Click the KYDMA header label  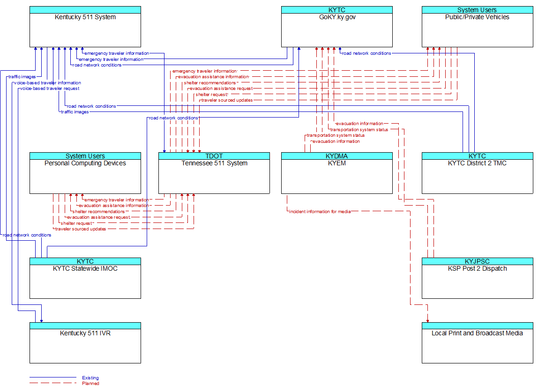click(x=336, y=156)
